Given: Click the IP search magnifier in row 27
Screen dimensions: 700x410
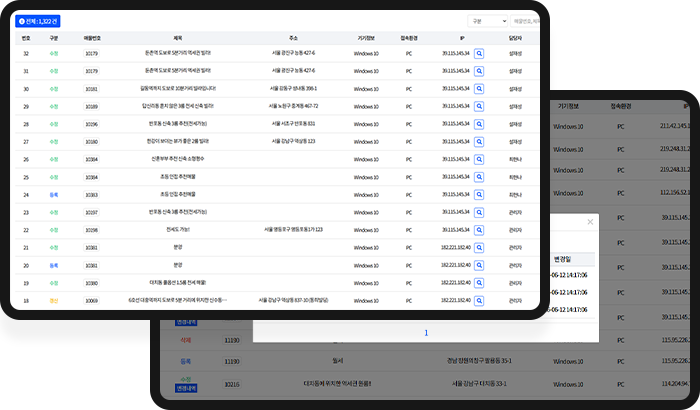Looking at the screenshot, I should (479, 142).
